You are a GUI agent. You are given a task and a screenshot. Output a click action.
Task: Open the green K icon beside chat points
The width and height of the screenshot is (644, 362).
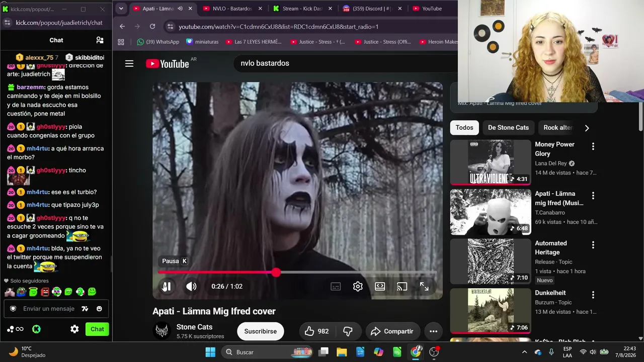tap(36, 329)
